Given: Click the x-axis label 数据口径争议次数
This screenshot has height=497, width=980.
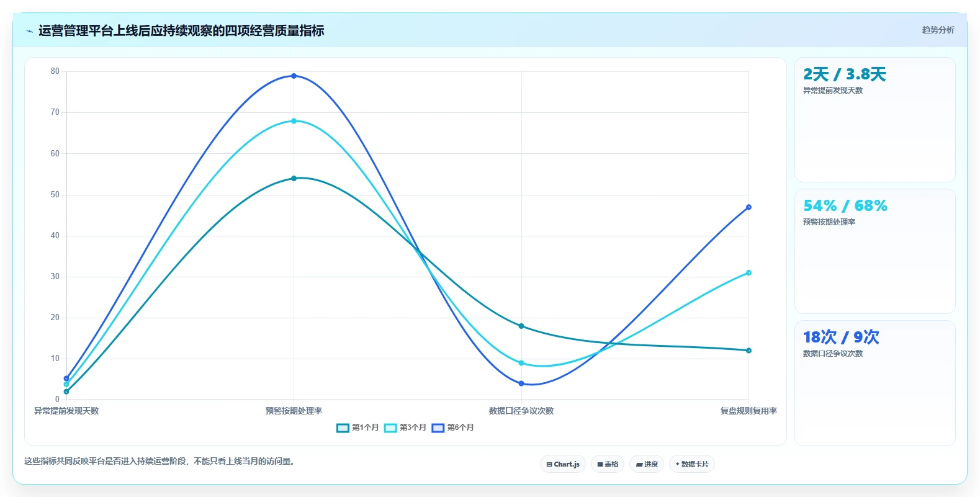Looking at the screenshot, I should tap(521, 411).
